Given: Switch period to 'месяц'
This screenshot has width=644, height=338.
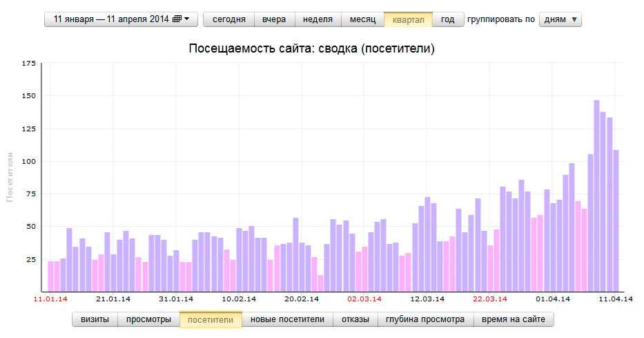Looking at the screenshot, I should tap(362, 19).
